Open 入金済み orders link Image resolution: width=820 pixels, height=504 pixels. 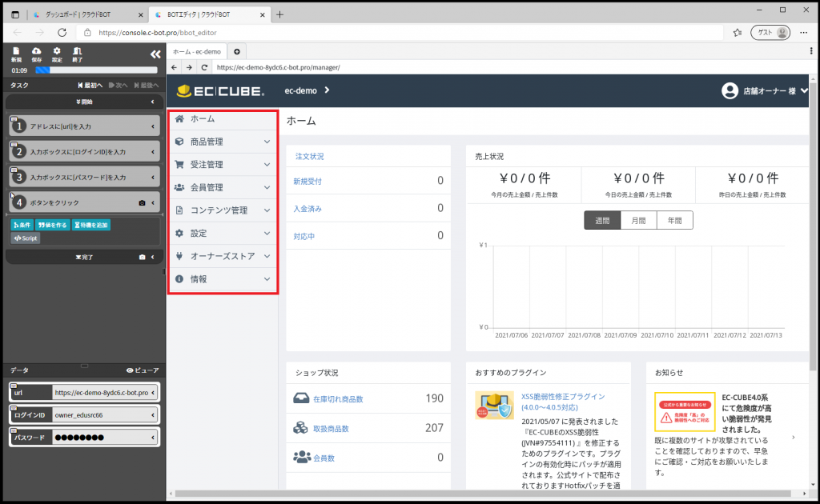(307, 209)
